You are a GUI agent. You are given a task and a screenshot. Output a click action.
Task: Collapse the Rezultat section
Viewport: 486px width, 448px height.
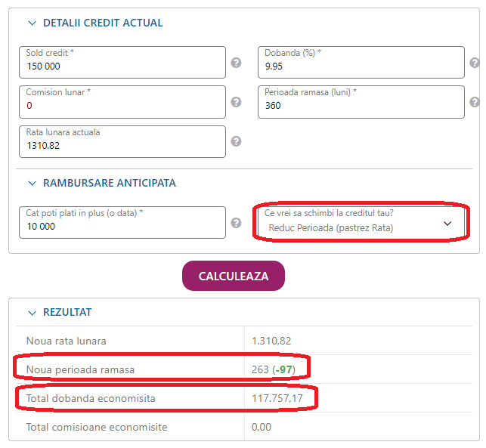click(x=32, y=312)
